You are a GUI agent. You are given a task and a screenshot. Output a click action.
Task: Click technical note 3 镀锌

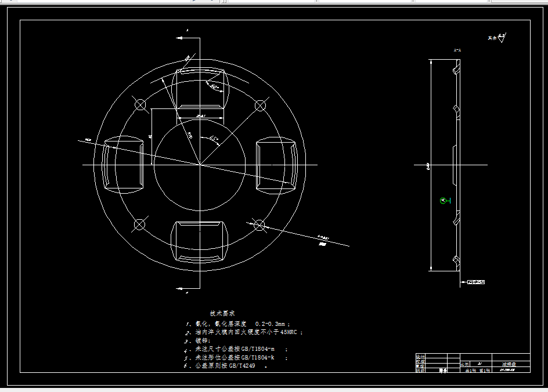197,341
